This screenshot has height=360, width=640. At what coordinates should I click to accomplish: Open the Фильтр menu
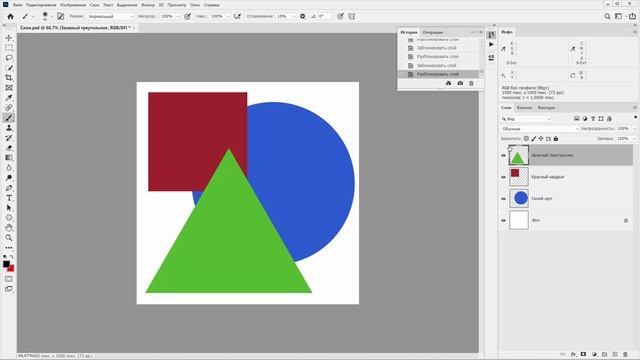coord(148,5)
